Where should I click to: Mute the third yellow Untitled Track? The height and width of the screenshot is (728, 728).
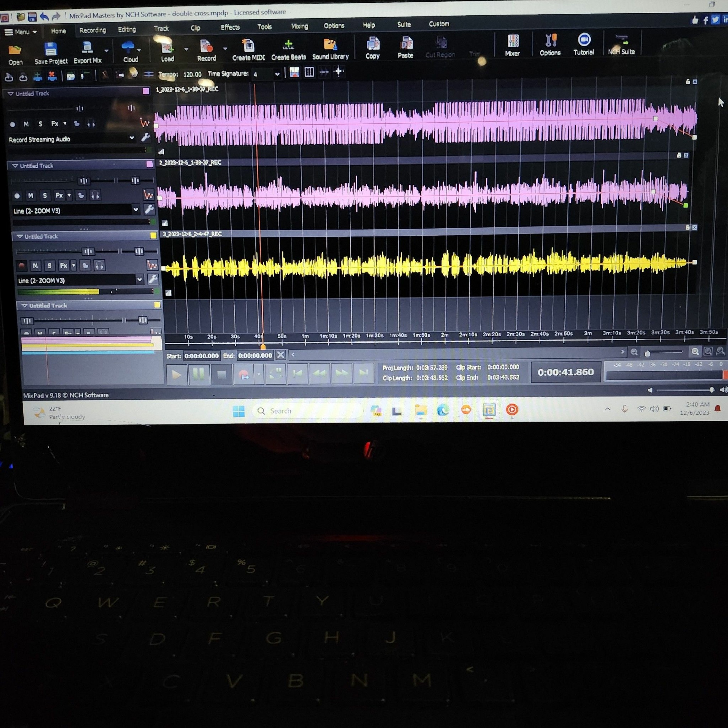[x=35, y=266]
